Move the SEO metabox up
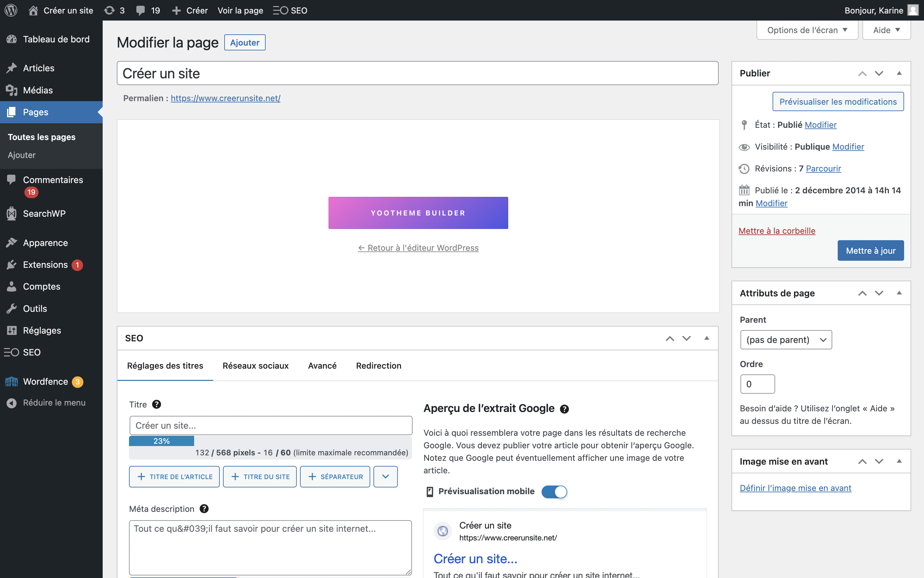 pos(670,338)
